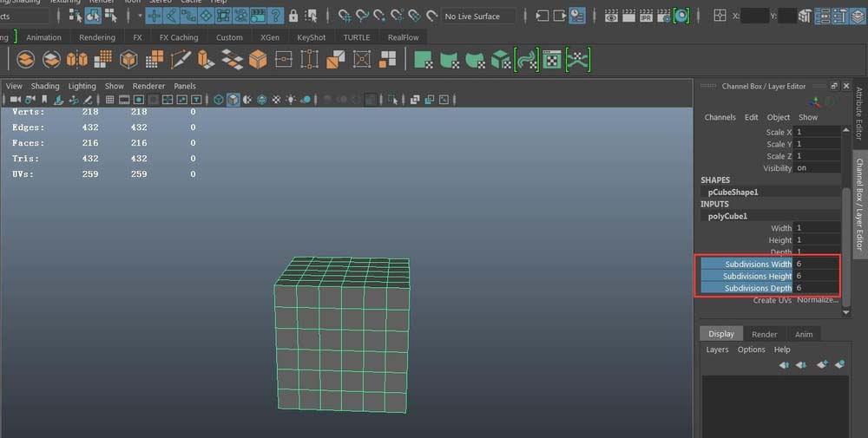Screen dimensions: 868x438
Task: Toggle the viewport grid display icon
Action: point(110,100)
